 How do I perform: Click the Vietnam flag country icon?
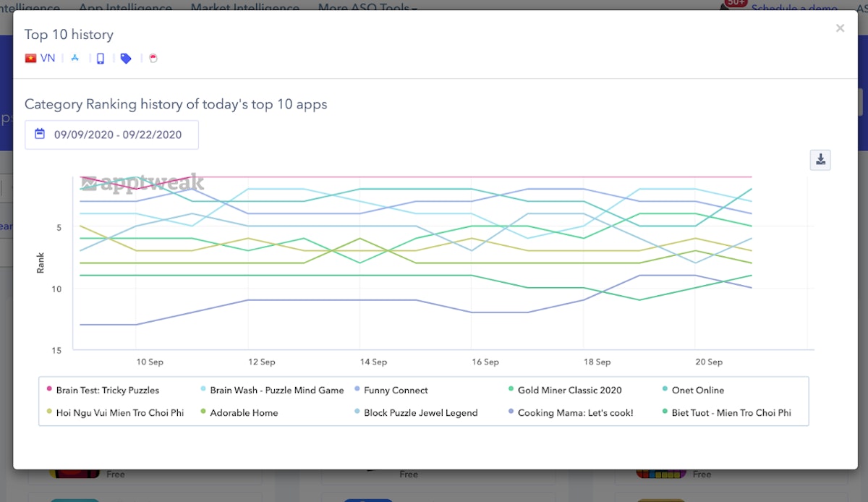[30, 59]
